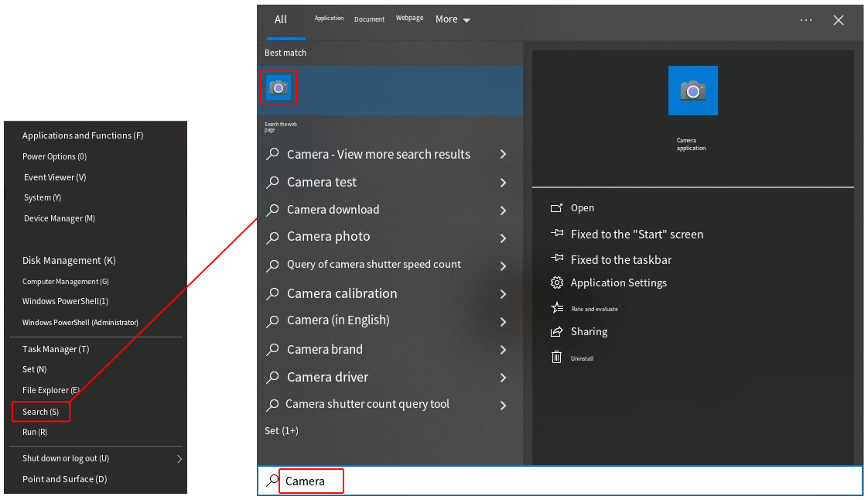Open Computer Management (G) menu entry
This screenshot has width=868, height=500.
(x=65, y=282)
